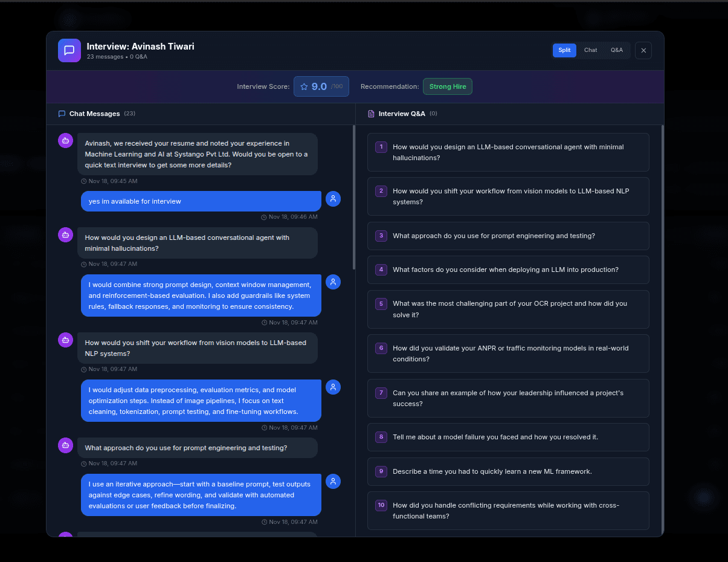
Task: Select the model failure question card
Action: 508,437
